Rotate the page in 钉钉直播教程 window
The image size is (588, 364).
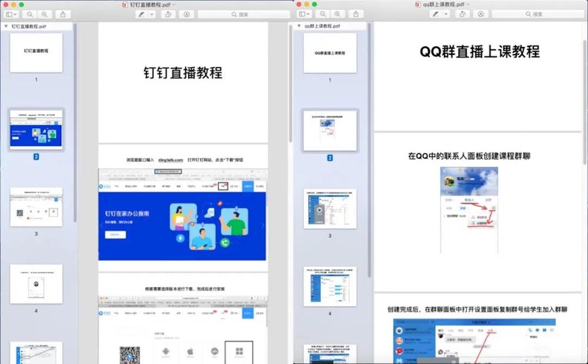(x=168, y=14)
